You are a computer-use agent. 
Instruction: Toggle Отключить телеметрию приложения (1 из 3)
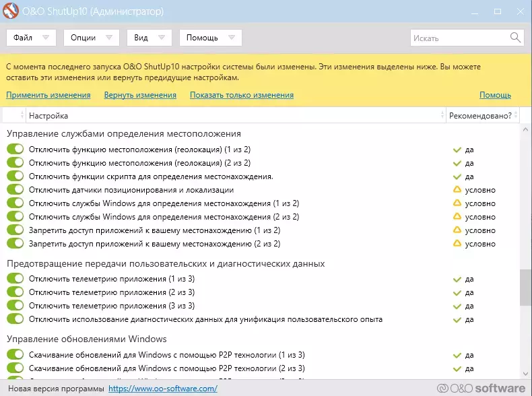pyautogui.click(x=15, y=279)
